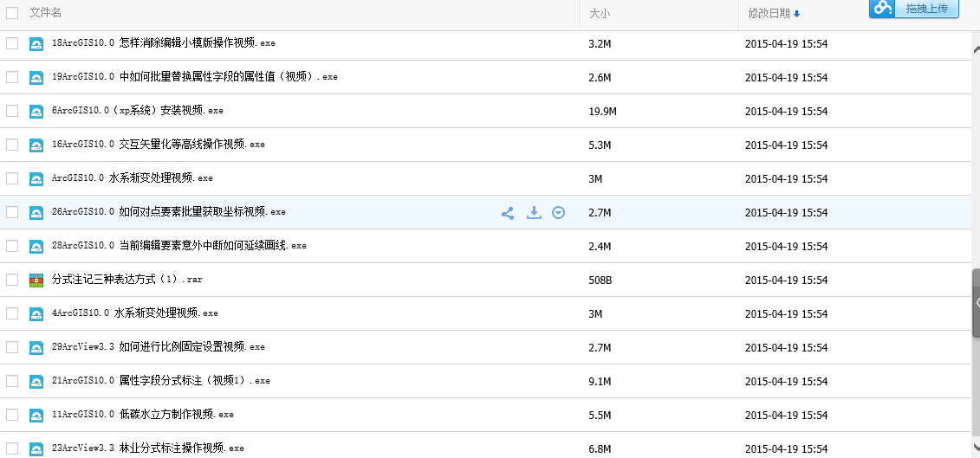Image resolution: width=980 pixels, height=458 pixels.
Task: Sort by the 修改日期 column header
Action: tap(769, 13)
